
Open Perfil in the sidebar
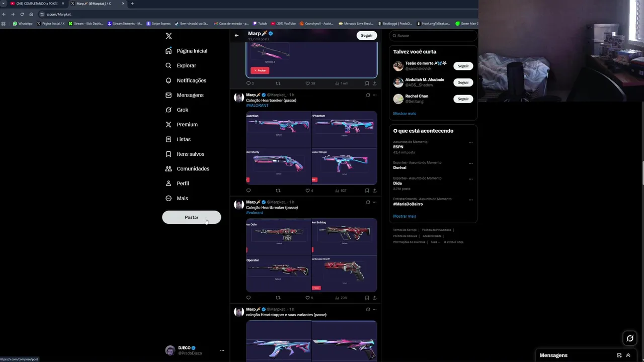(x=177, y=184)
